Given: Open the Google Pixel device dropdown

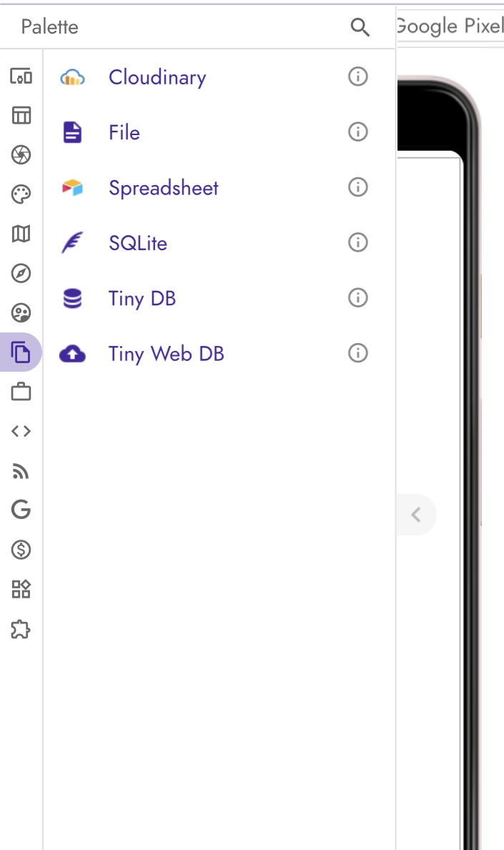Looking at the screenshot, I should point(450,27).
